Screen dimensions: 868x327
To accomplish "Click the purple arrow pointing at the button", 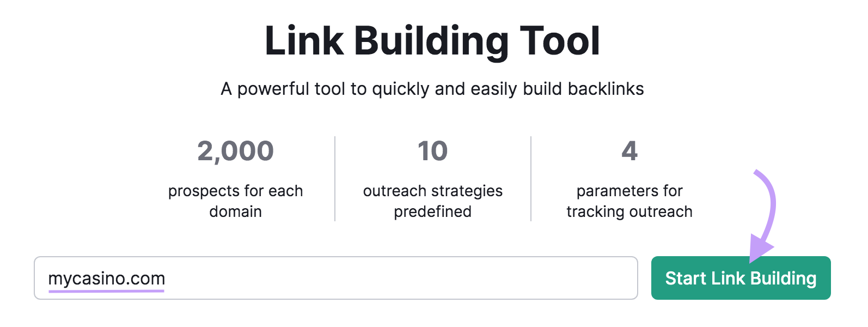I will [x=762, y=213].
